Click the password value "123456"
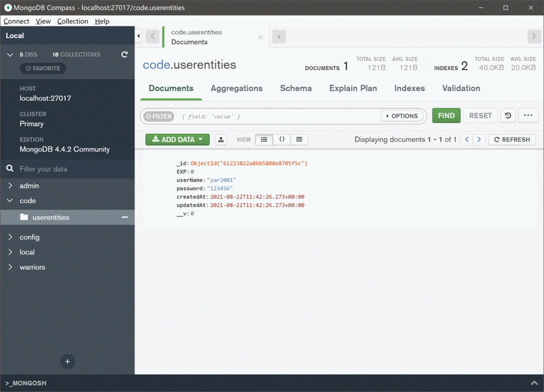Viewport: 544px width, 392px height. 219,189
